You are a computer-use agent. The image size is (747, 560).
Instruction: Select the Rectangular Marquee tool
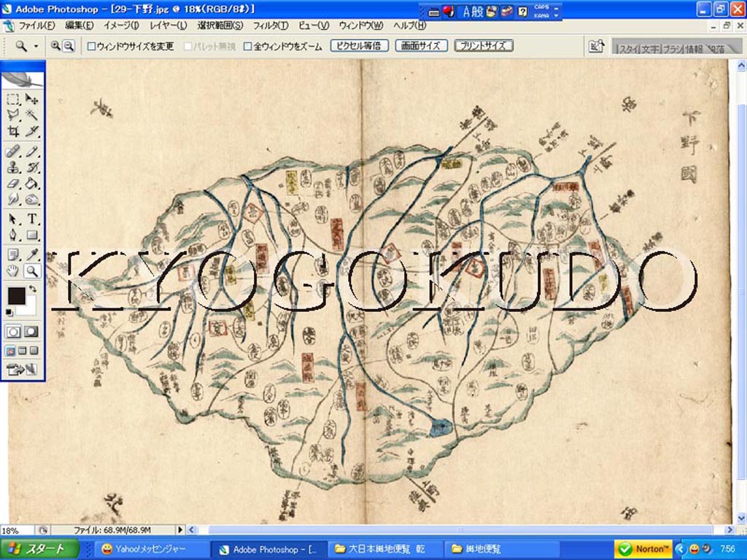[13, 99]
